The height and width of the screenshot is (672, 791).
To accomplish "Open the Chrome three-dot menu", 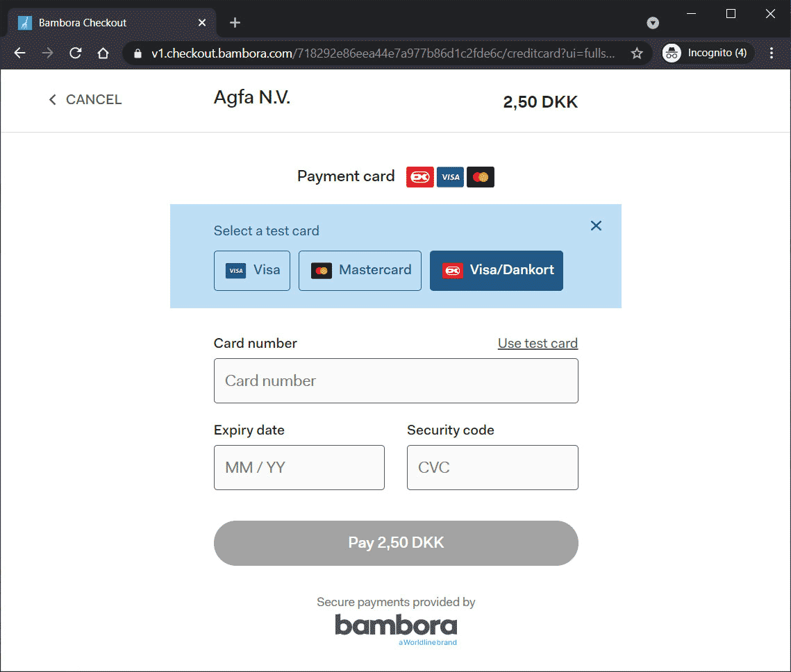I will (x=772, y=53).
